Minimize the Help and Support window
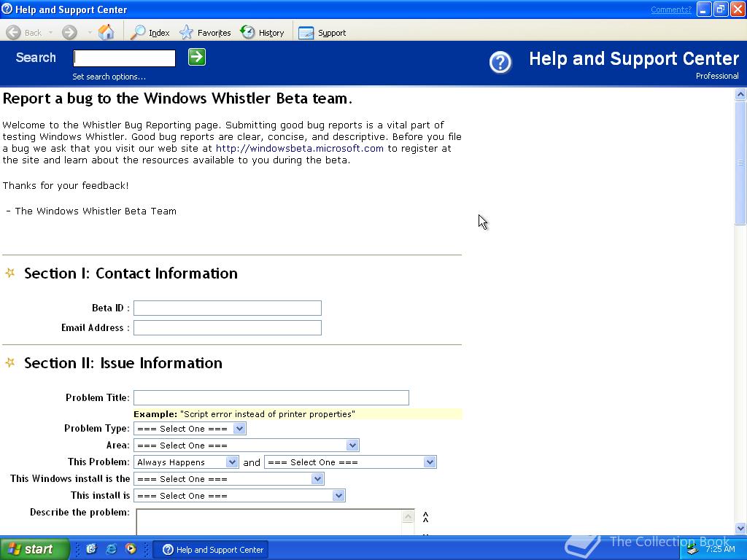The image size is (747, 560). pyautogui.click(x=704, y=9)
